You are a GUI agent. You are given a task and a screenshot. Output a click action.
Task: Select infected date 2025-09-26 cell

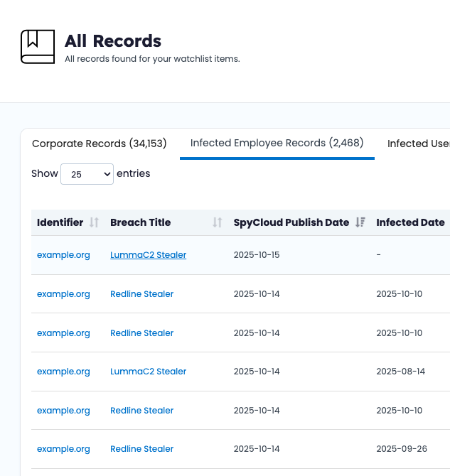pyautogui.click(x=402, y=449)
